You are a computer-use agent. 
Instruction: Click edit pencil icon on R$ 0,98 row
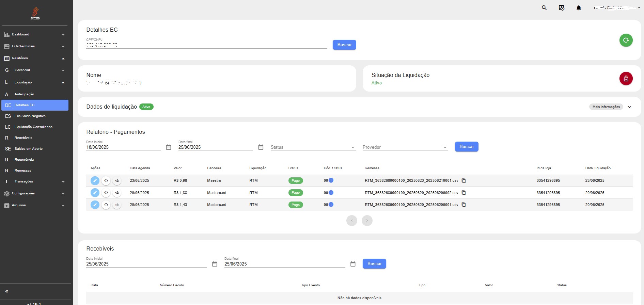tap(95, 181)
